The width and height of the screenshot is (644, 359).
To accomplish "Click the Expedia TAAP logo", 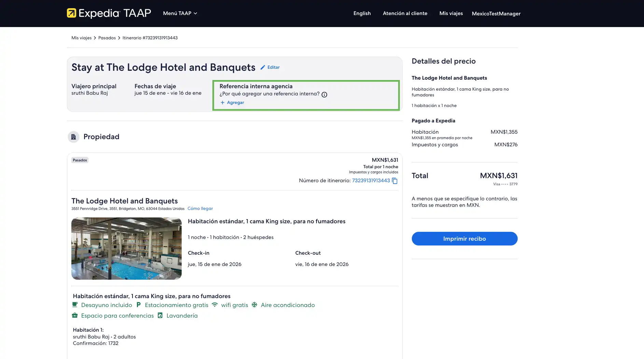I will click(109, 13).
